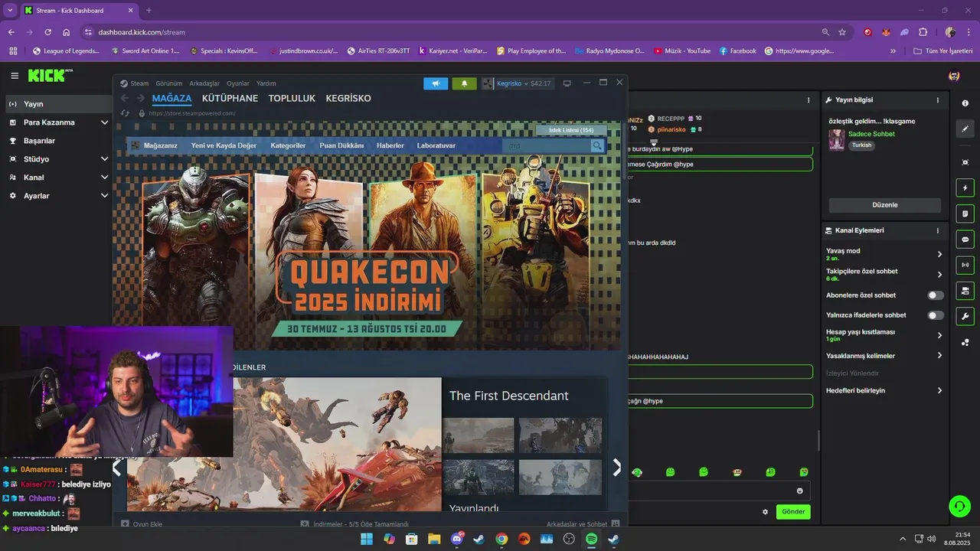The width and height of the screenshot is (980, 551).
Task: Toggle Yalnızca ifadelerle sohbet switch
Action: pyautogui.click(x=936, y=315)
